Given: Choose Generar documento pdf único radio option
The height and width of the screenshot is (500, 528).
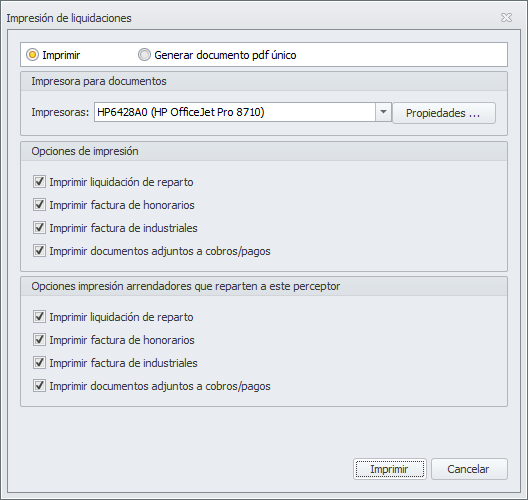Looking at the screenshot, I should click(x=217, y=55).
